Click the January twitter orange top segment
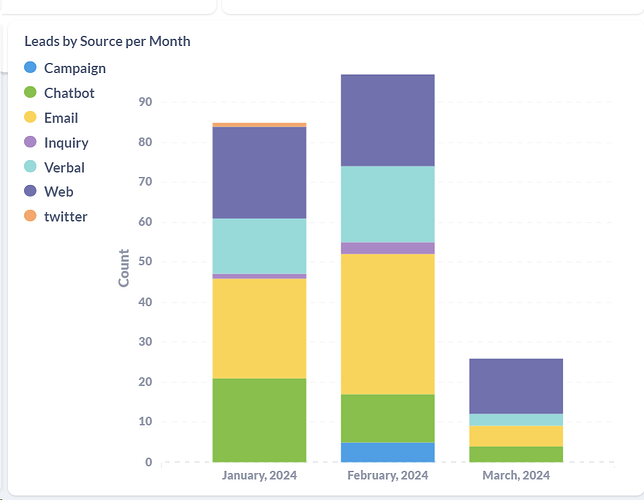Viewport: 644px width, 500px height. pyautogui.click(x=259, y=125)
